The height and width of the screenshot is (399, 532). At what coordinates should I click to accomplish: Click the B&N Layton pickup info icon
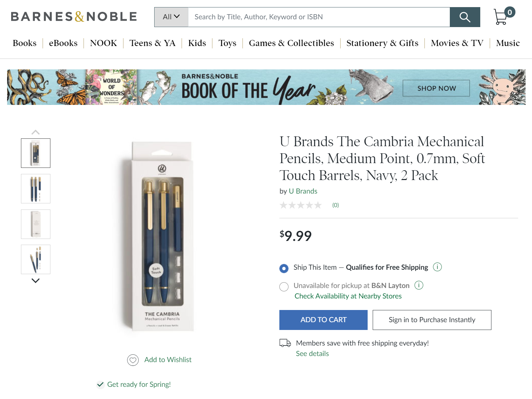[419, 285]
